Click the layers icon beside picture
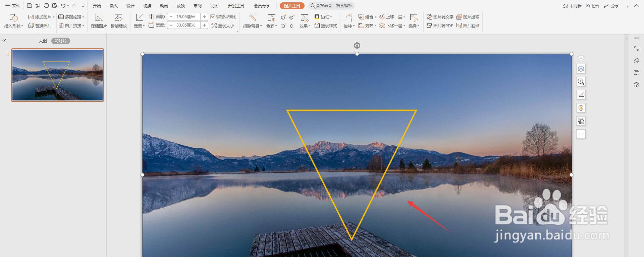The image size is (644, 257). tap(581, 69)
